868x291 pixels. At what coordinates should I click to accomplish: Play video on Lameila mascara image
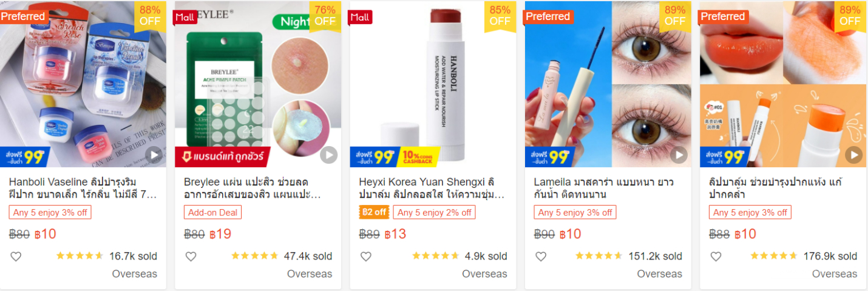pyautogui.click(x=679, y=155)
